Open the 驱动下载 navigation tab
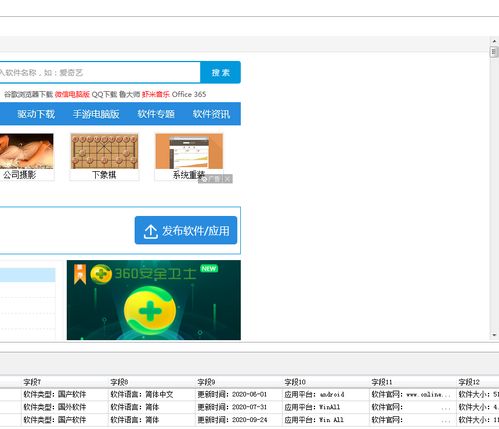This screenshot has width=499, height=429. coord(36,114)
